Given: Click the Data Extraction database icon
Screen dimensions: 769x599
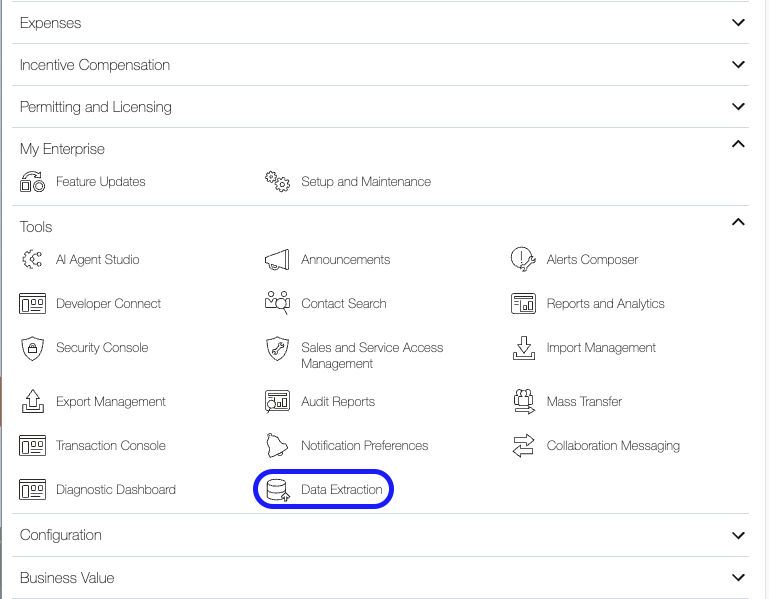Looking at the screenshot, I should 277,490.
